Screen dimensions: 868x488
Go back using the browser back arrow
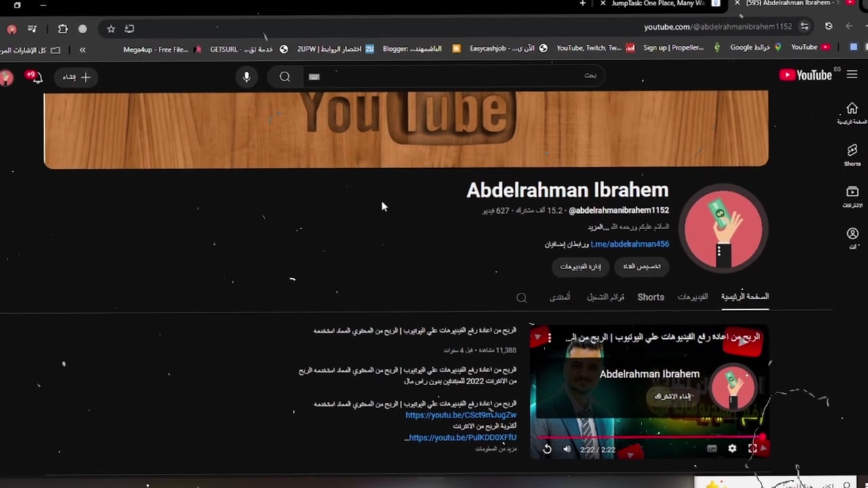(x=849, y=26)
